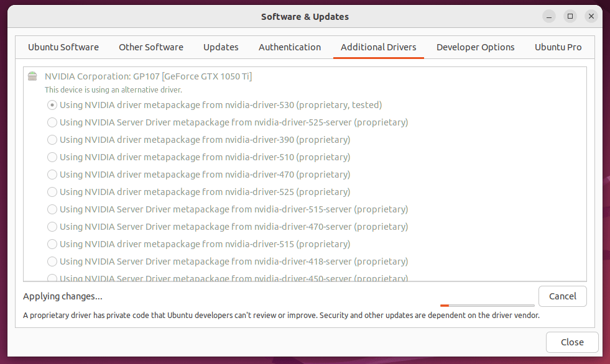Click the Close button at bottom
The height and width of the screenshot is (364, 610).
[x=572, y=342]
